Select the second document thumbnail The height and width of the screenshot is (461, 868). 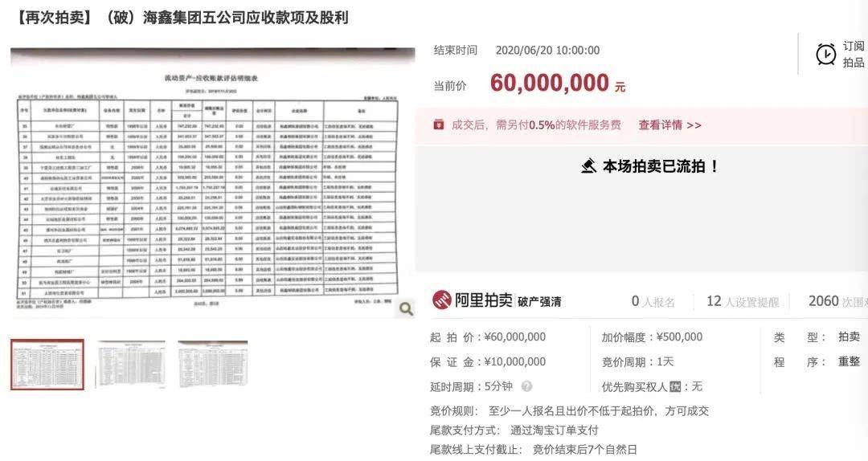131,364
